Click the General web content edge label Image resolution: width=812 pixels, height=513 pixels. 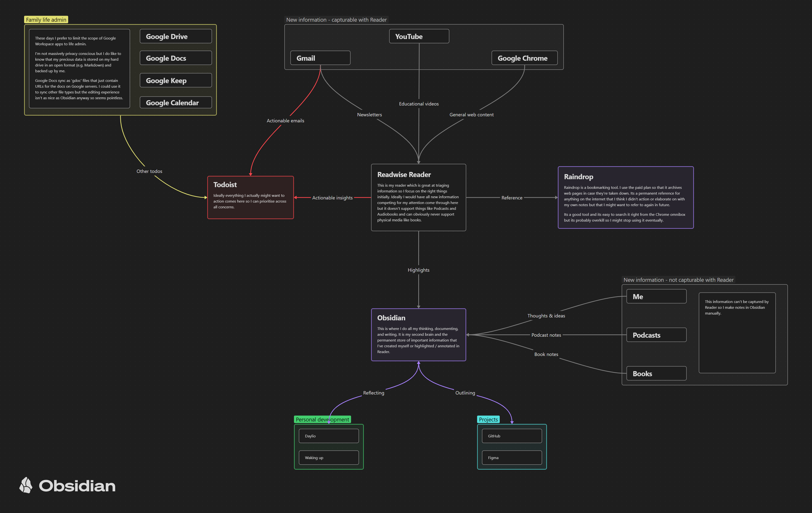(472, 115)
